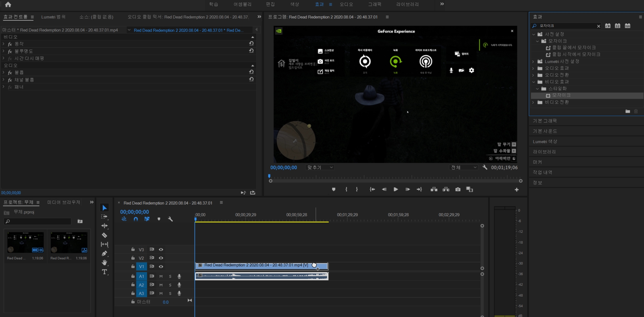Click program monitor playhead marker

coord(269,176)
